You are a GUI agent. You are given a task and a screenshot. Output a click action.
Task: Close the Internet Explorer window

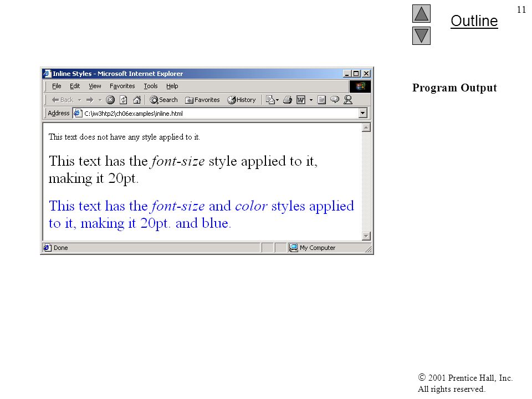[366, 74]
